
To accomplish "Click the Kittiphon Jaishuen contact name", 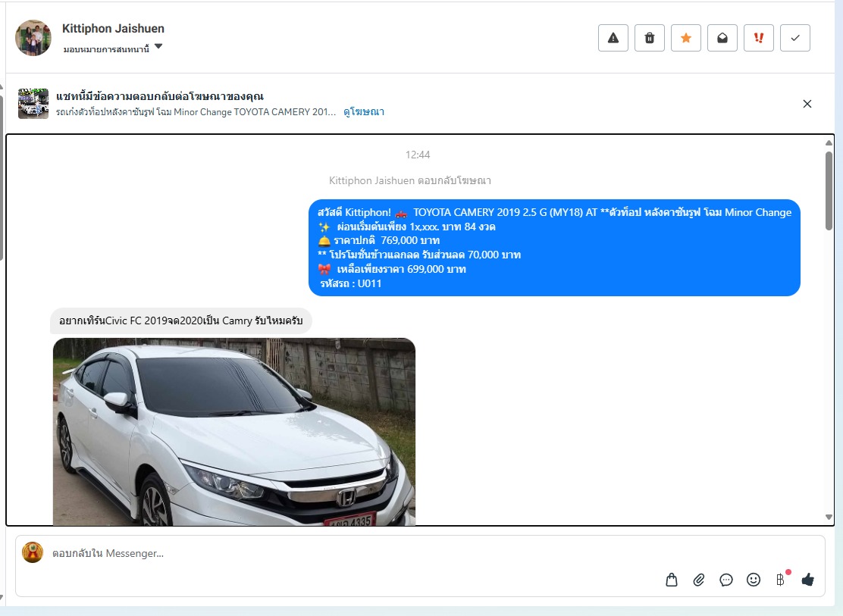I will coord(113,28).
